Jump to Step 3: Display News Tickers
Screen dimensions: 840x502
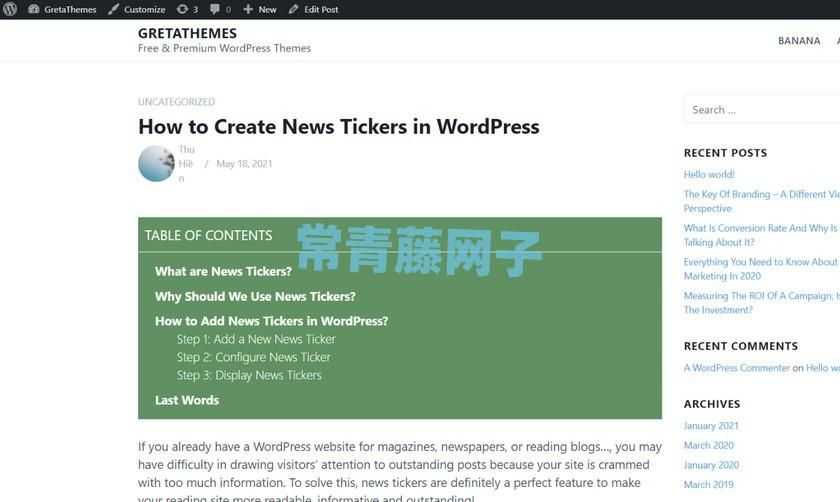(249, 375)
